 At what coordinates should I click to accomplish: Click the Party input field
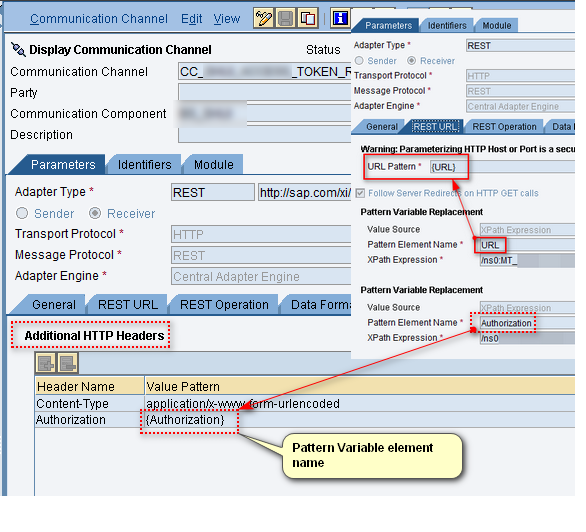265,92
